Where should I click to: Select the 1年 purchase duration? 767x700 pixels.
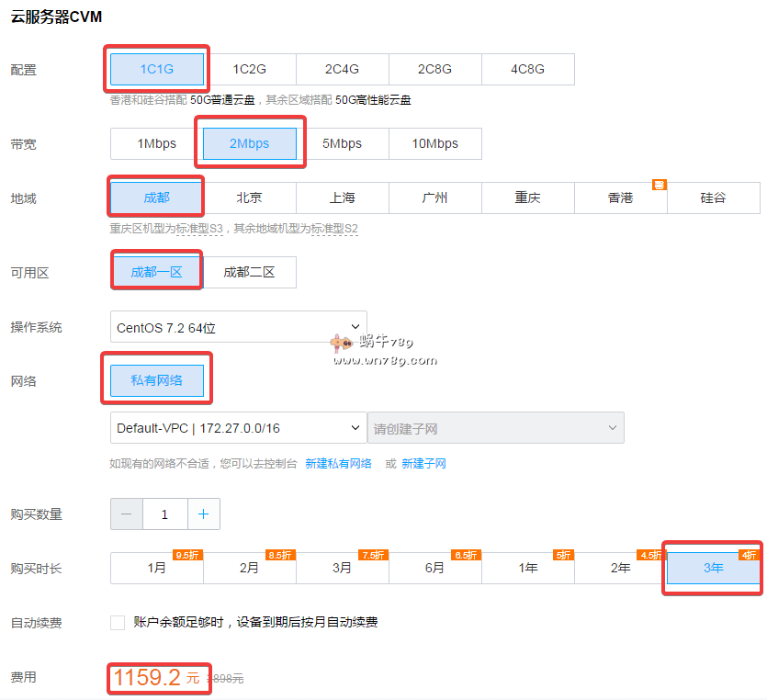click(527, 569)
